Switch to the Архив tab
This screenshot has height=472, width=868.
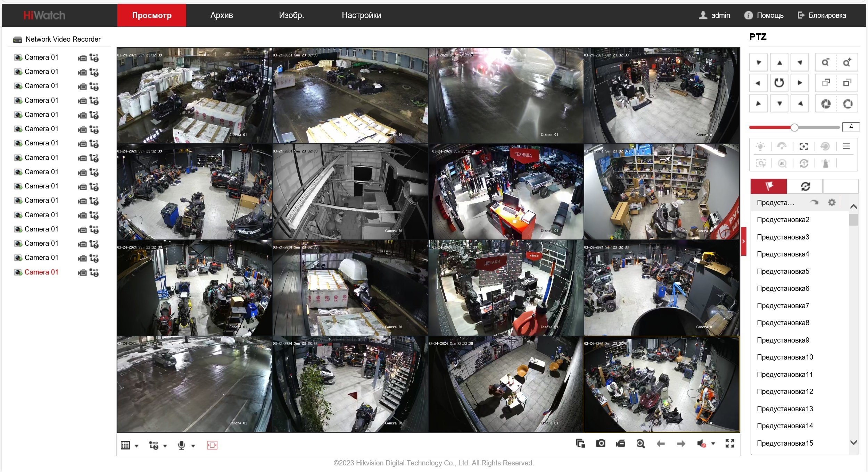pos(221,15)
